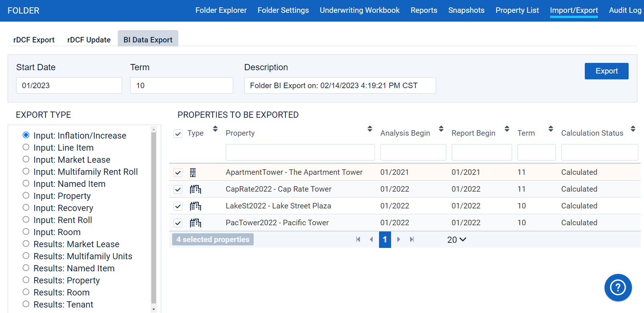Open the help question mark button
This screenshot has width=644, height=313.
click(618, 287)
